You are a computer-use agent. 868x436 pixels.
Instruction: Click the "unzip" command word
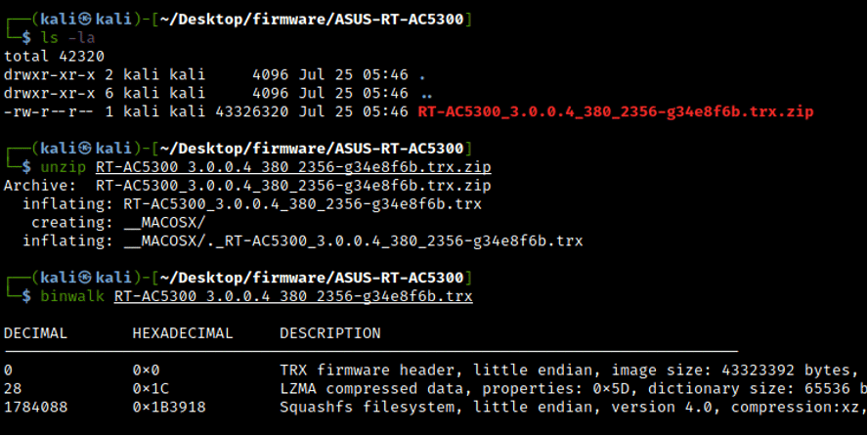(x=65, y=168)
